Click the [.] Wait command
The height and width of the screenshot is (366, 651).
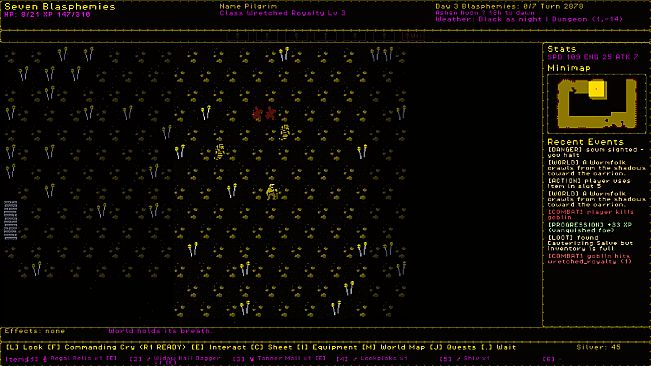pyautogui.click(x=498, y=347)
